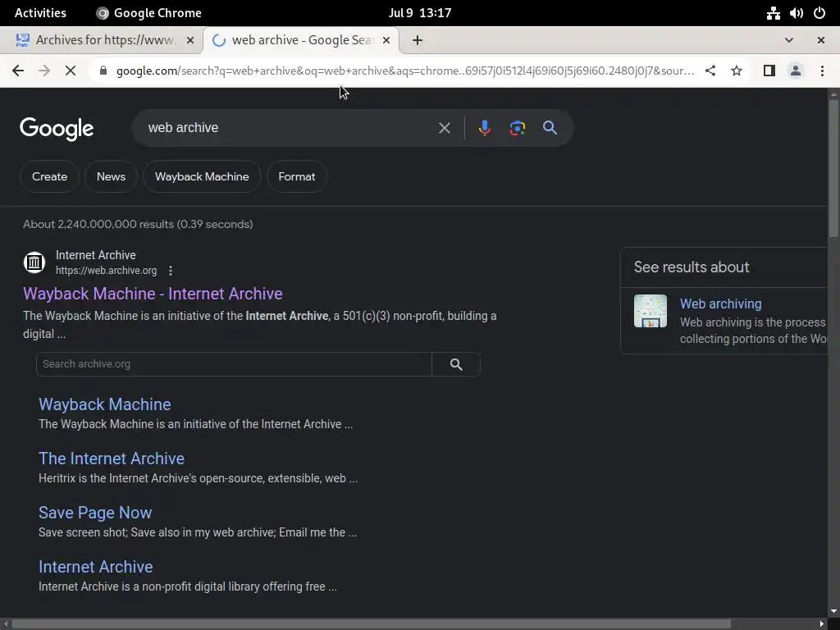This screenshot has height=630, width=840.
Task: Open a new tab with the plus button
Action: pyautogui.click(x=418, y=40)
